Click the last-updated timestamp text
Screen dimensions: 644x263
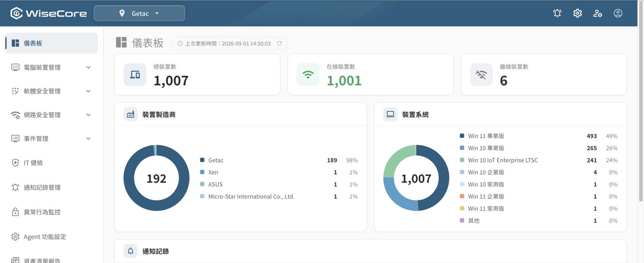[228, 43]
